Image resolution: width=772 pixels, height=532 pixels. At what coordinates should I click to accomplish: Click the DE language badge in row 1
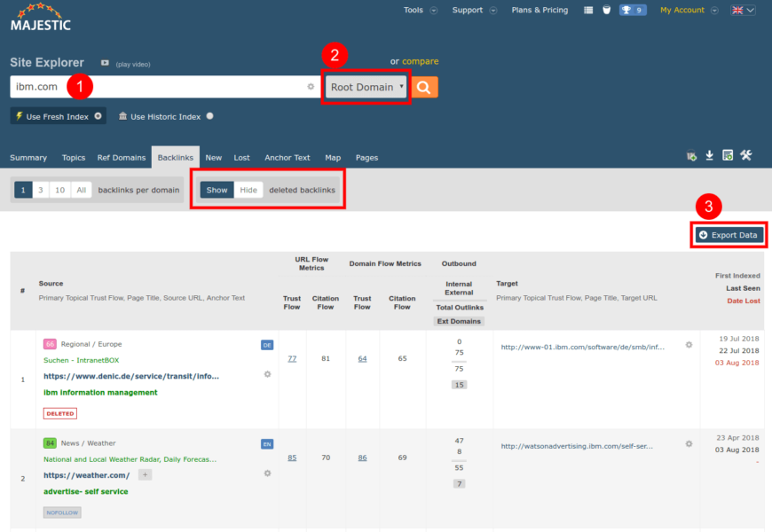(x=267, y=345)
